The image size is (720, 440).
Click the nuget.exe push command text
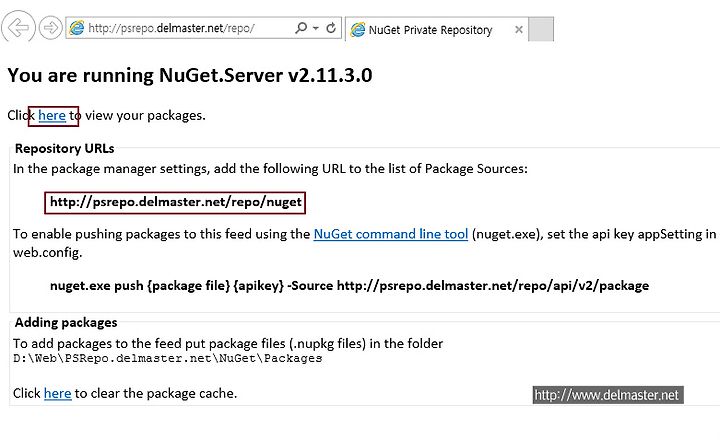(349, 286)
